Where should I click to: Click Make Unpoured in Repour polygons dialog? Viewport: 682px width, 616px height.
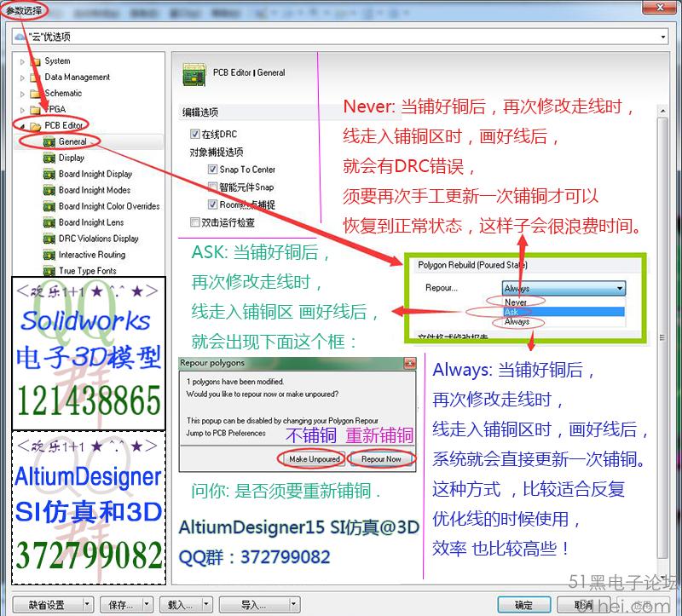(315, 459)
